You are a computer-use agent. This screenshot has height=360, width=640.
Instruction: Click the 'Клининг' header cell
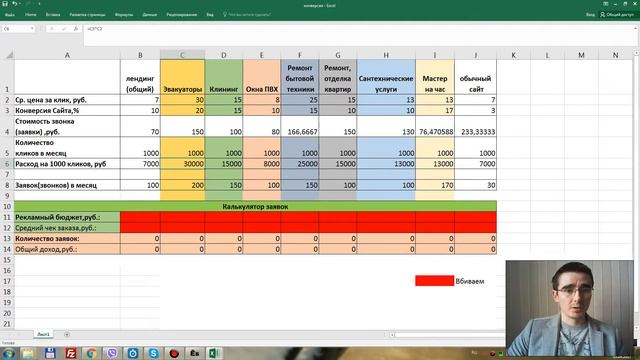tap(224, 77)
